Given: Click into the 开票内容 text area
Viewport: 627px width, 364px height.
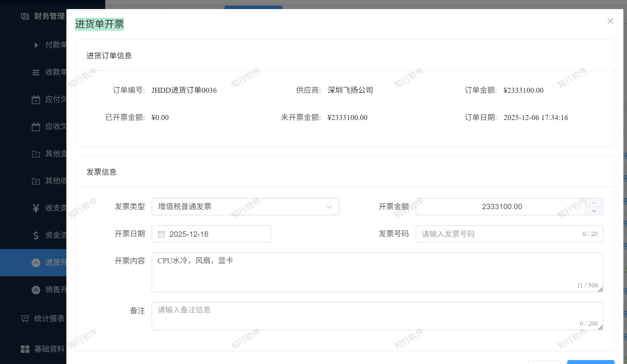Looking at the screenshot, I should pyautogui.click(x=377, y=272).
